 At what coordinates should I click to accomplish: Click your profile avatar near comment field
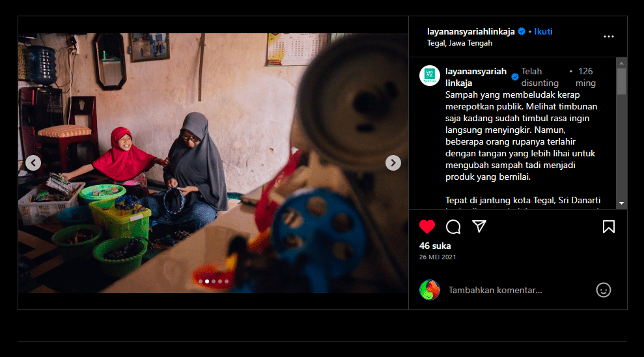point(430,290)
